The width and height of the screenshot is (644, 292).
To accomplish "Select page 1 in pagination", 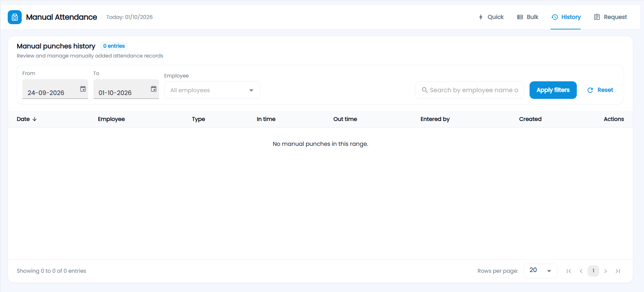I will click(593, 271).
